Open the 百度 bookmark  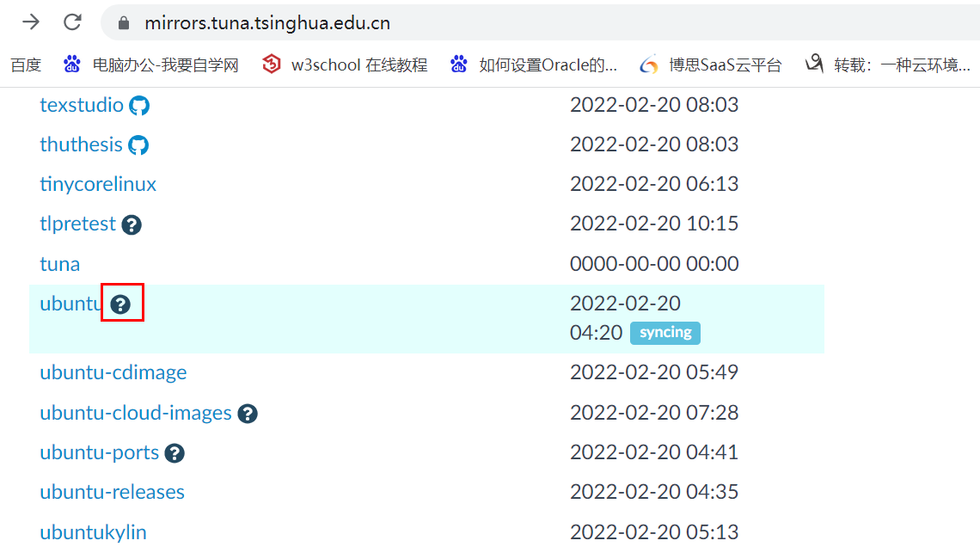(26, 65)
